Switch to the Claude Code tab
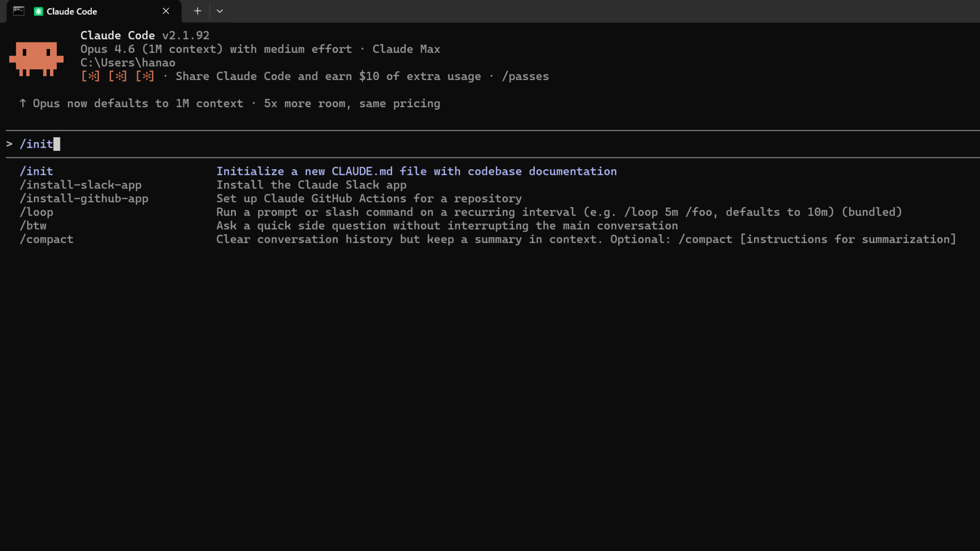Screen dimensions: 980x551 (71, 11)
